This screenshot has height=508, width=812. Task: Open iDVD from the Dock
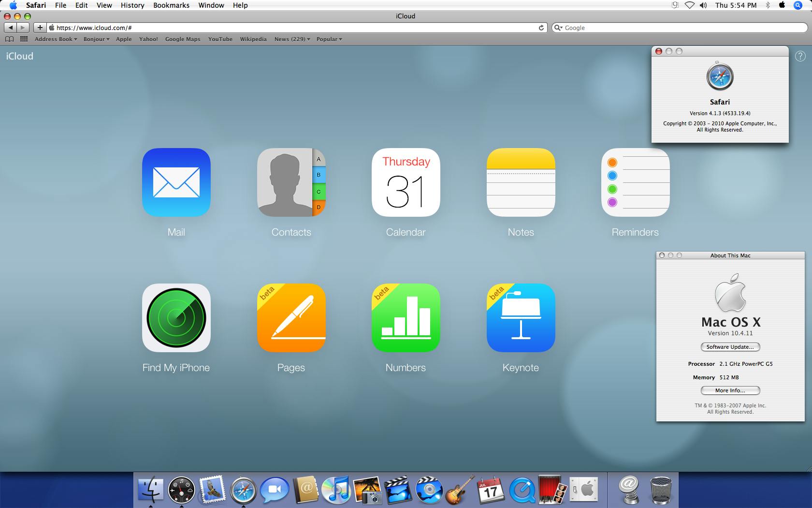pyautogui.click(x=429, y=490)
